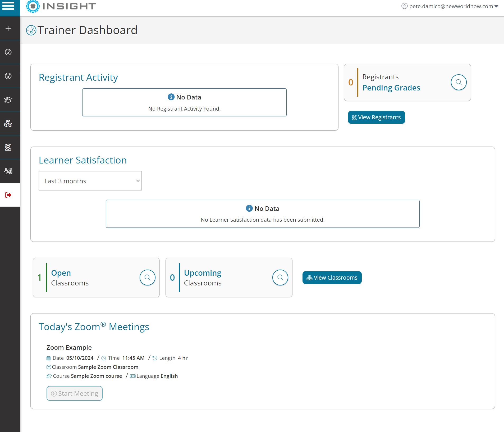Open the graduate registrants sidebar icon
Screen dimensions: 504x432
click(8, 147)
